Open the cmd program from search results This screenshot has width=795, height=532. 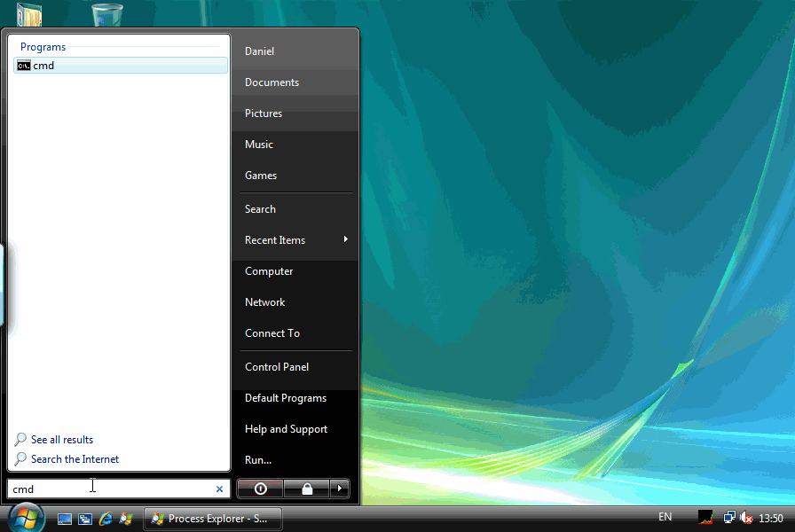pos(43,65)
